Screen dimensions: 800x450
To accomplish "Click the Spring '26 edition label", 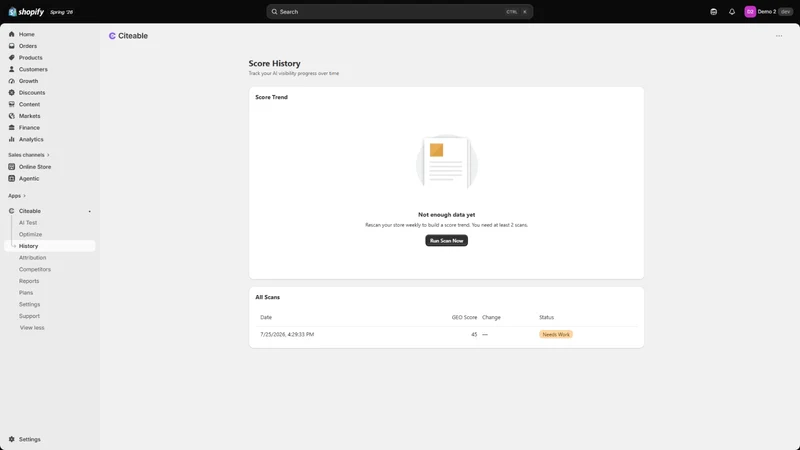I will (x=62, y=12).
